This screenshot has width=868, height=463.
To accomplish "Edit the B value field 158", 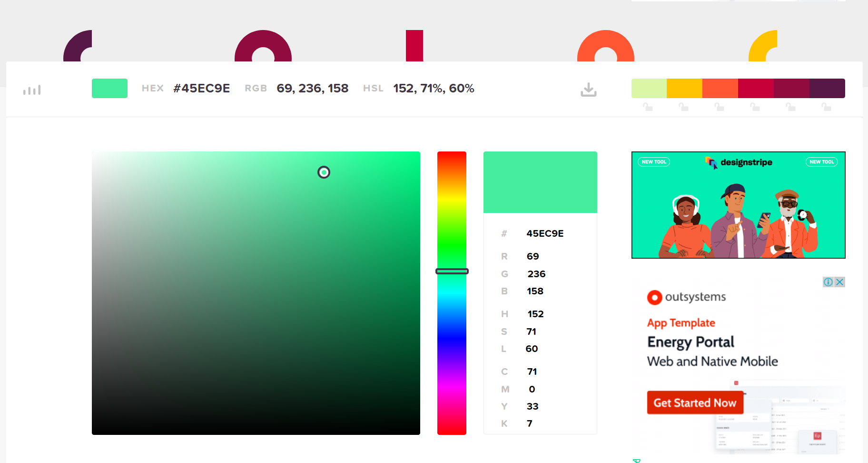I will (x=535, y=291).
